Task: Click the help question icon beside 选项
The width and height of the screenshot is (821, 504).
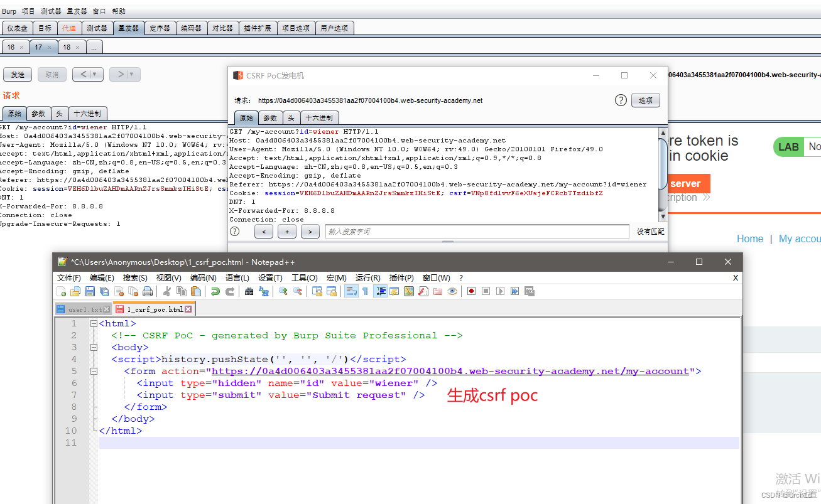Action: [621, 100]
